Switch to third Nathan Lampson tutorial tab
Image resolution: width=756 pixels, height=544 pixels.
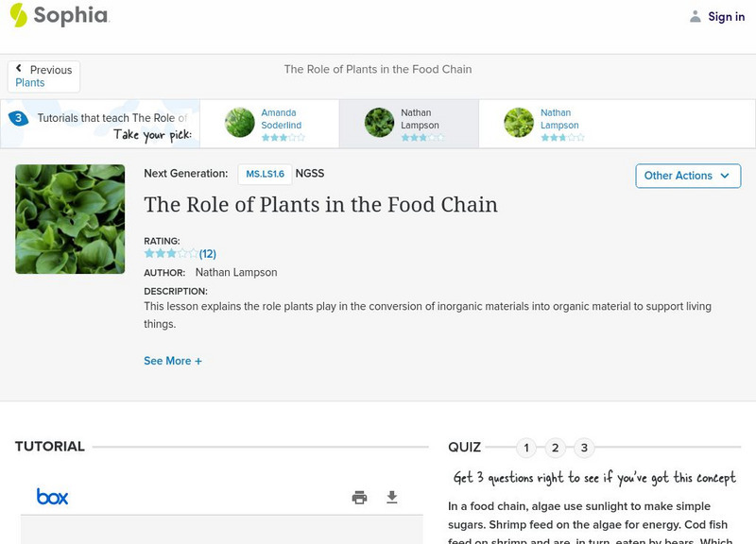tap(548, 124)
